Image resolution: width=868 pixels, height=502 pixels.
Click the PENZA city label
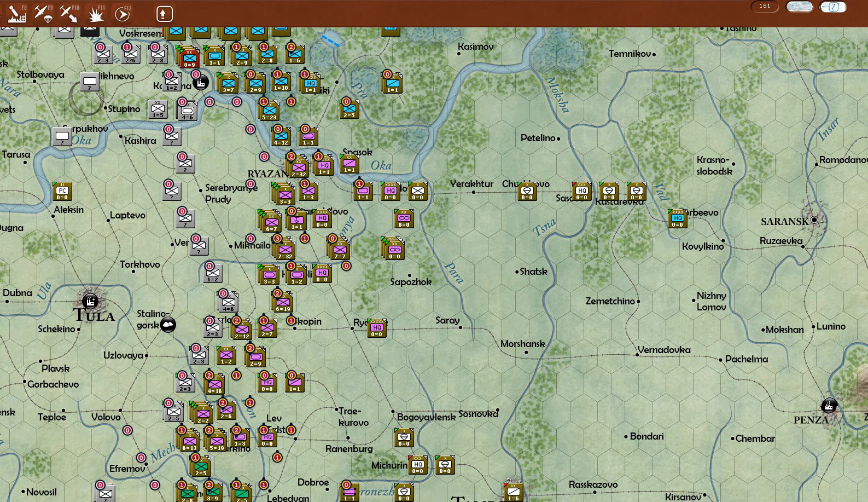pyautogui.click(x=811, y=420)
